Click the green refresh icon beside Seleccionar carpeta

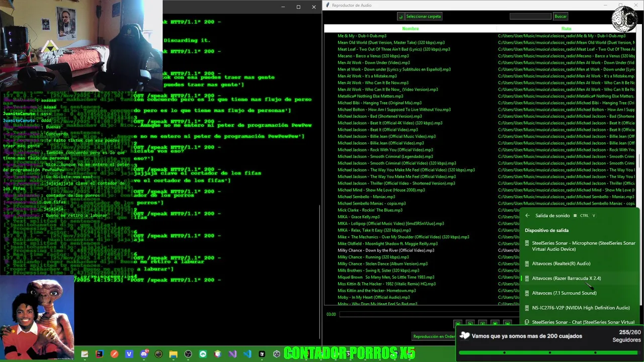coord(400,17)
